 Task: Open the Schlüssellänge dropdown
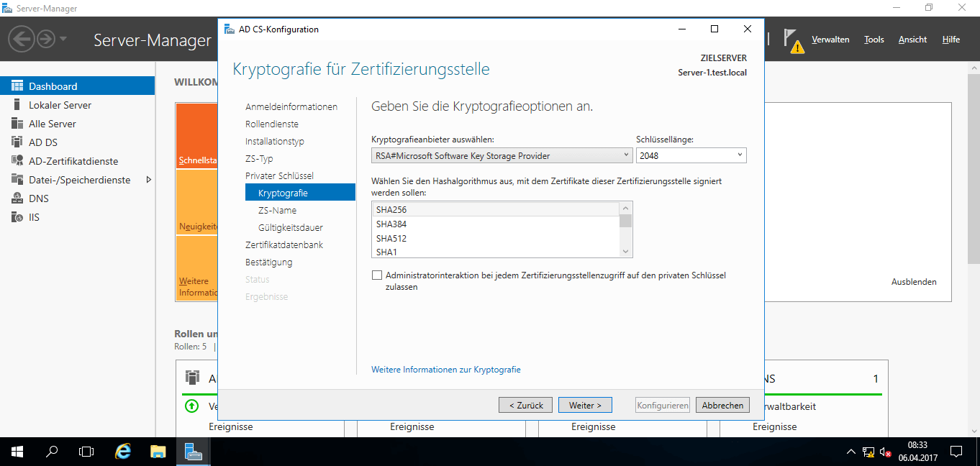691,155
